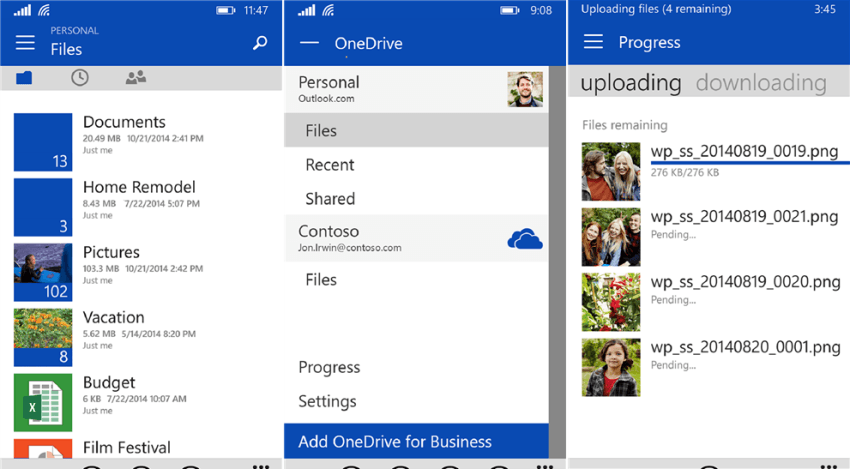
Task: Select Files under Personal account
Action: [x=416, y=130]
